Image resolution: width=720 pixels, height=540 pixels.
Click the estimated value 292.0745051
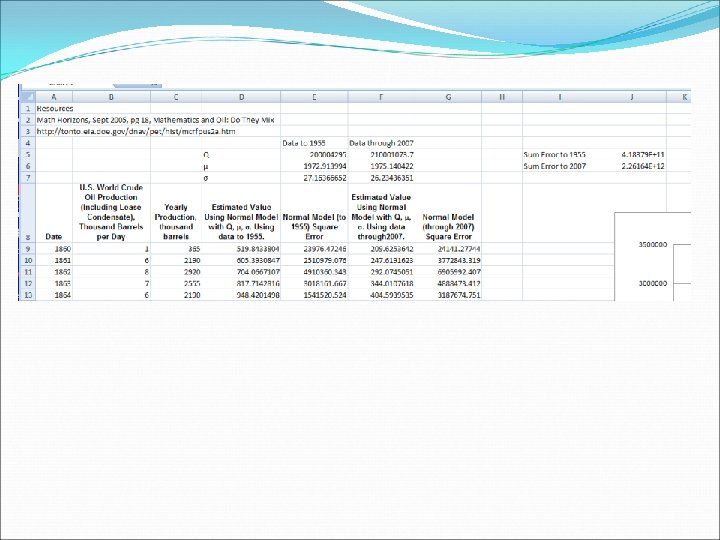tap(392, 271)
